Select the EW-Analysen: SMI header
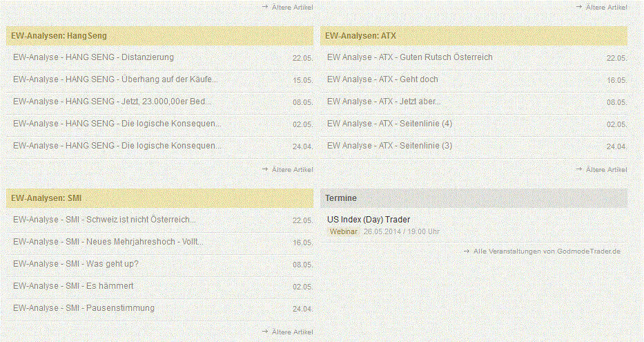Image resolution: width=644 pixels, height=342 pixels. 46,198
